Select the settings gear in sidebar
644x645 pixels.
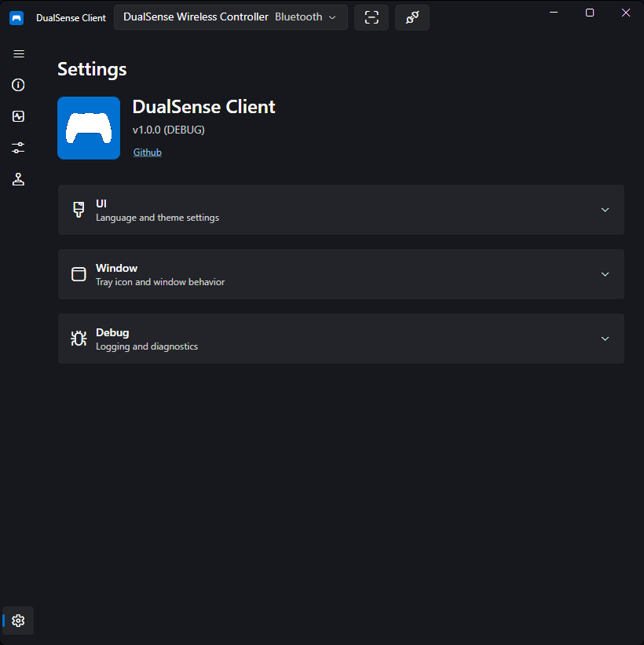pos(18,621)
